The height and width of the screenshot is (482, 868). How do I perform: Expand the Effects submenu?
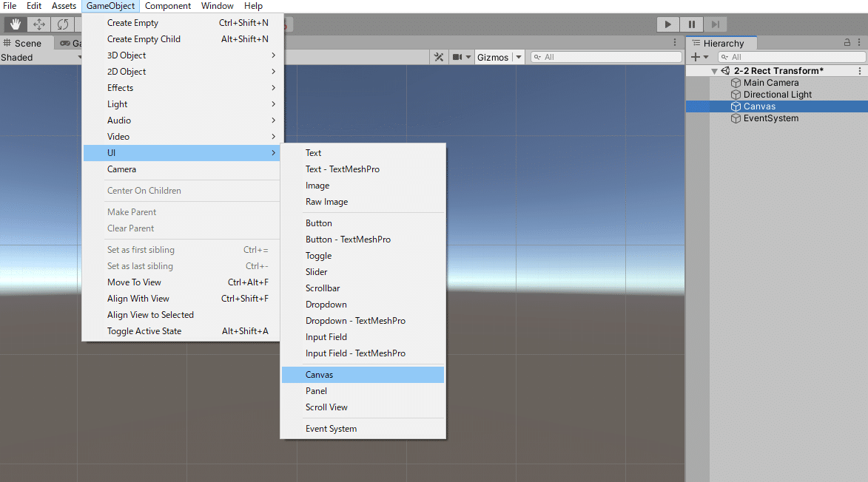(181, 88)
